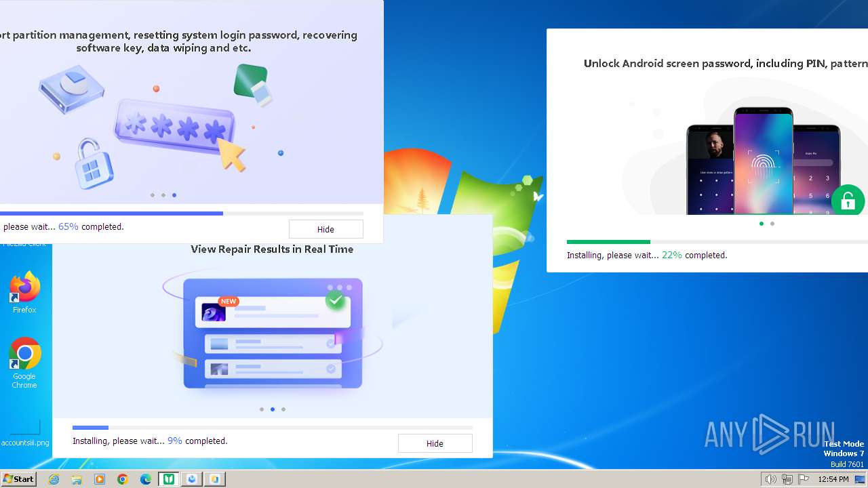
Task: Click the partition management description text
Action: click(178, 41)
